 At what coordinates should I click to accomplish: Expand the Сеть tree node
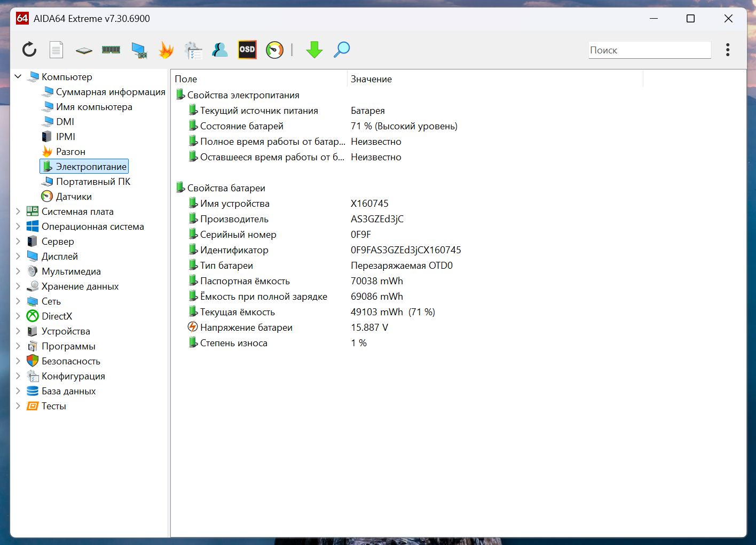(18, 301)
